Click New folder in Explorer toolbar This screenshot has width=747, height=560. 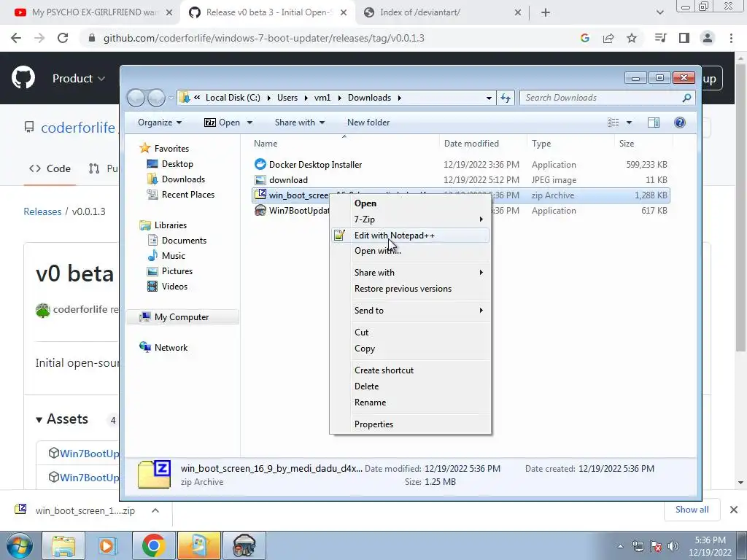368,122
